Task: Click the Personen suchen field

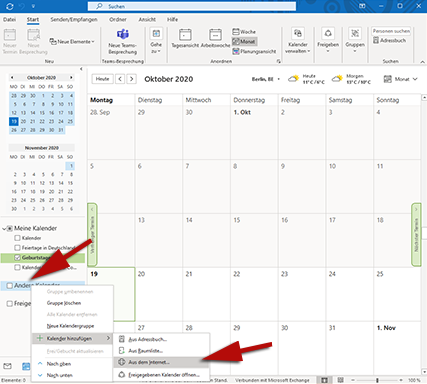Action: 391,31
